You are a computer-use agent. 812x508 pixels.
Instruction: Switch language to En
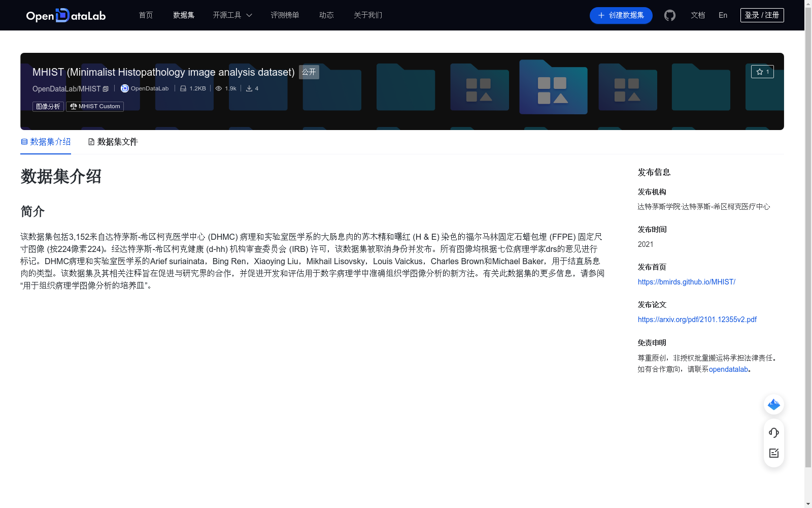tap(723, 15)
